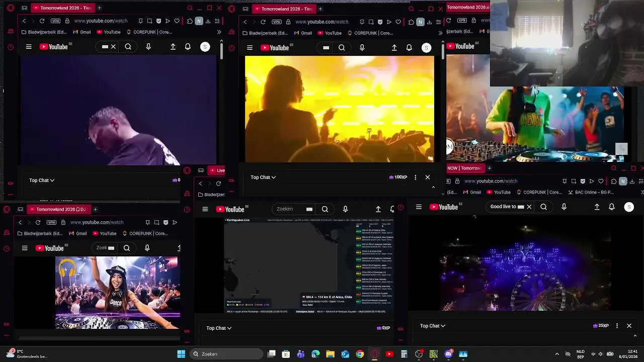Image resolution: width=644 pixels, height=362 pixels.
Task: Open COREPUNK bookmark in top-middle window
Action: pos(370,33)
